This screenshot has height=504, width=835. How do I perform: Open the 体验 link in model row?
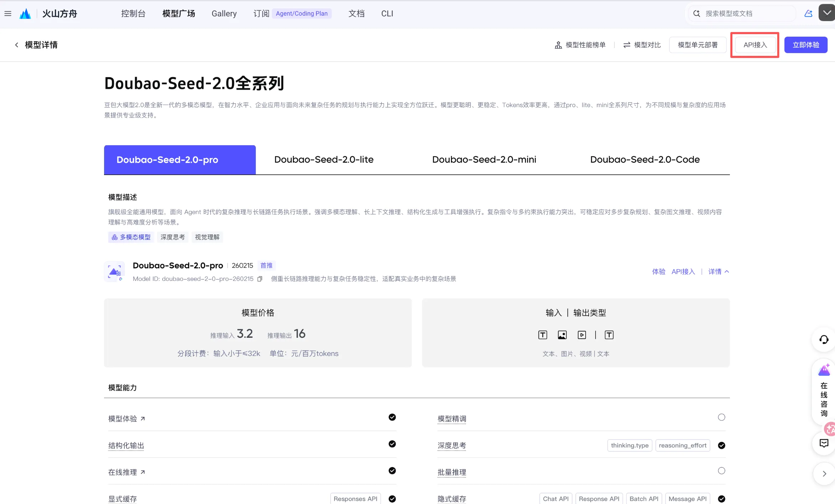659,272
